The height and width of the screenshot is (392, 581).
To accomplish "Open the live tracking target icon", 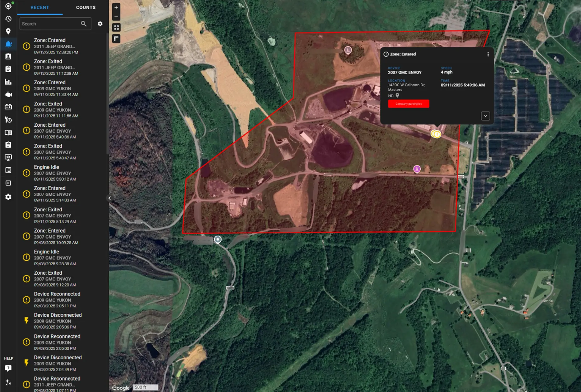I will [8, 6].
